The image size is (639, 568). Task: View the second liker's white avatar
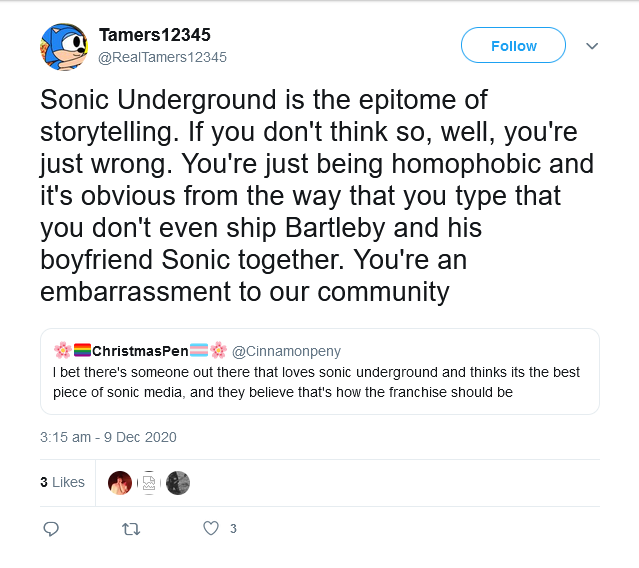coord(149,483)
